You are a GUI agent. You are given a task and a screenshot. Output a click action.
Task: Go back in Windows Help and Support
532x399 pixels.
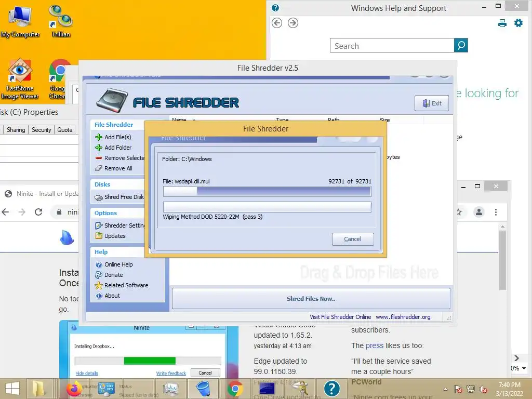[277, 23]
